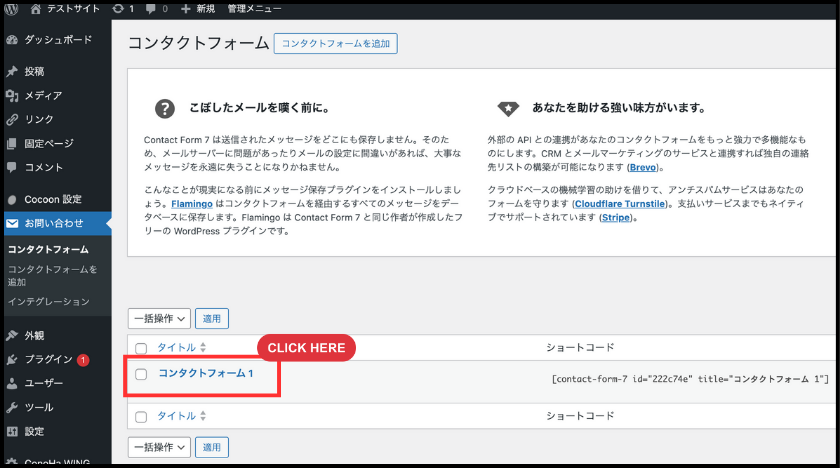Image resolution: width=840 pixels, height=468 pixels.
Task: Click the plus icon for 新規
Action: (x=185, y=9)
